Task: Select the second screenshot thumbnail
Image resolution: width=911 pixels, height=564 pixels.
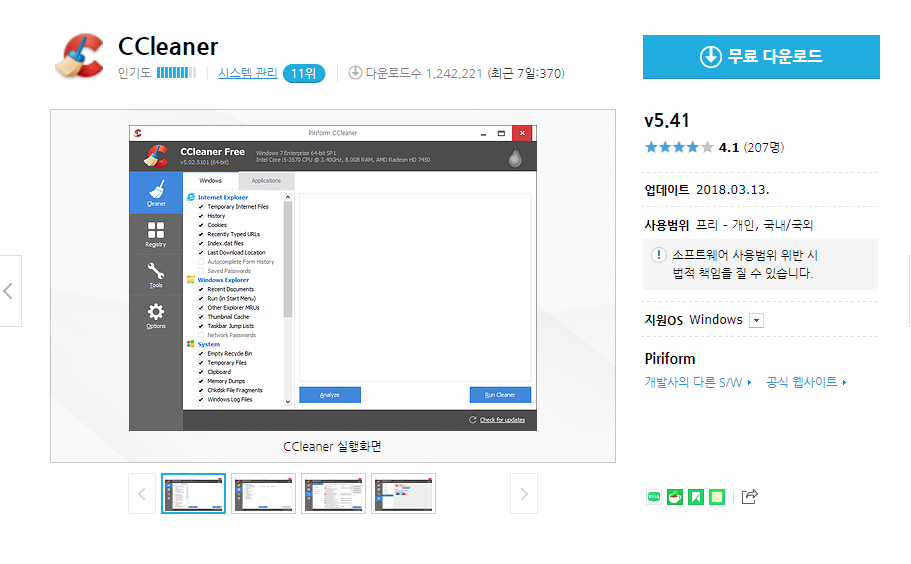Action: (264, 494)
